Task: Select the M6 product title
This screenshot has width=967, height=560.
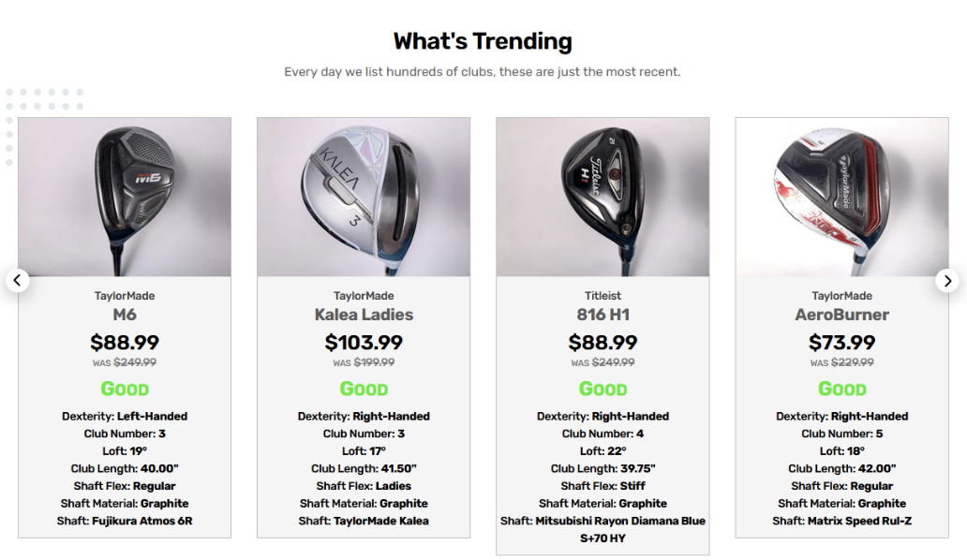Action: (x=124, y=315)
